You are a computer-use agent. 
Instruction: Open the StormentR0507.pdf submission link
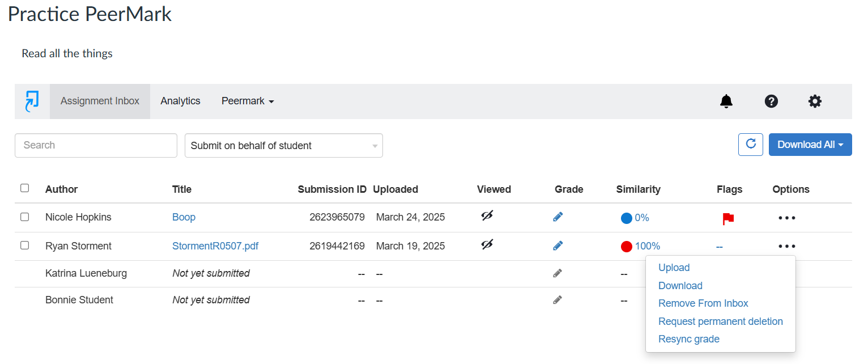[x=215, y=246]
